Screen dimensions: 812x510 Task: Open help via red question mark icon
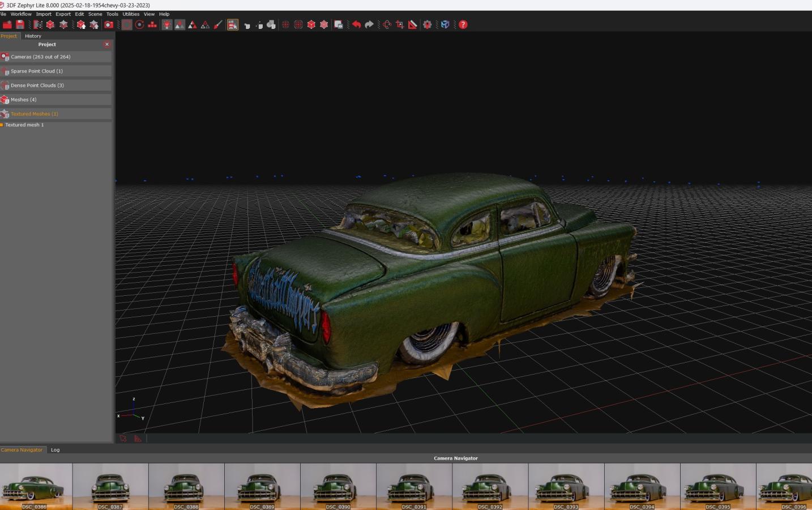pos(463,24)
